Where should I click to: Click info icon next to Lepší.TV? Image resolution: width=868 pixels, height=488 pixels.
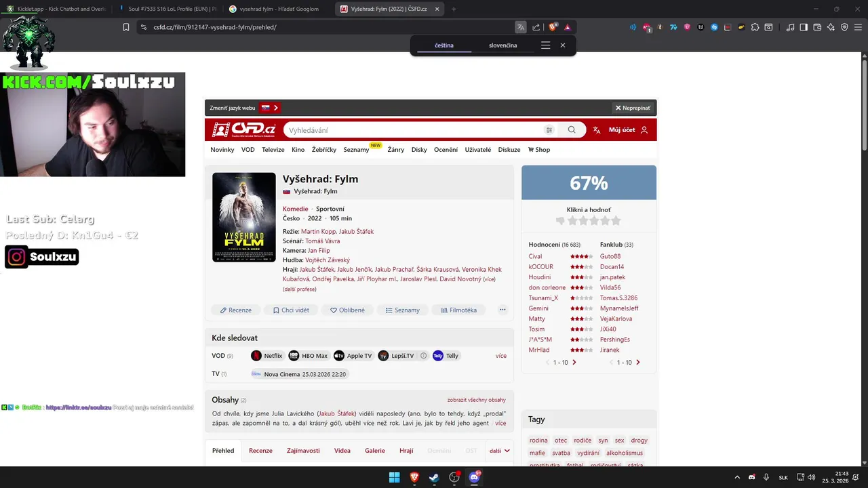423,355
